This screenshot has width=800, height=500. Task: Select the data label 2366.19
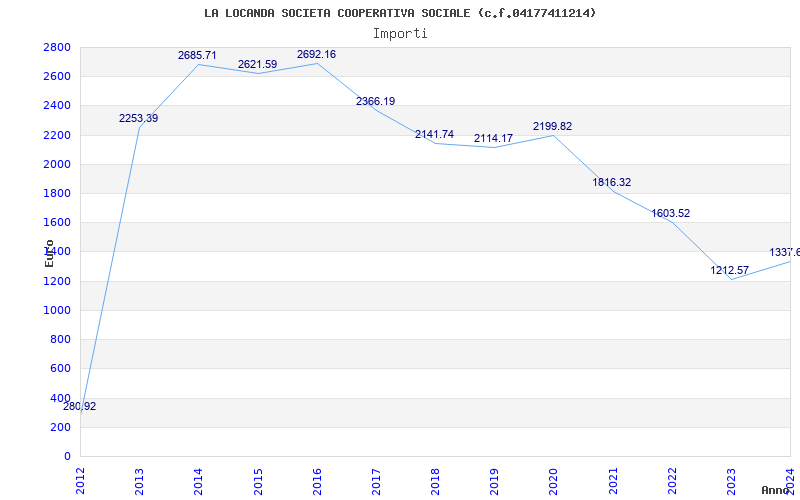(x=376, y=102)
